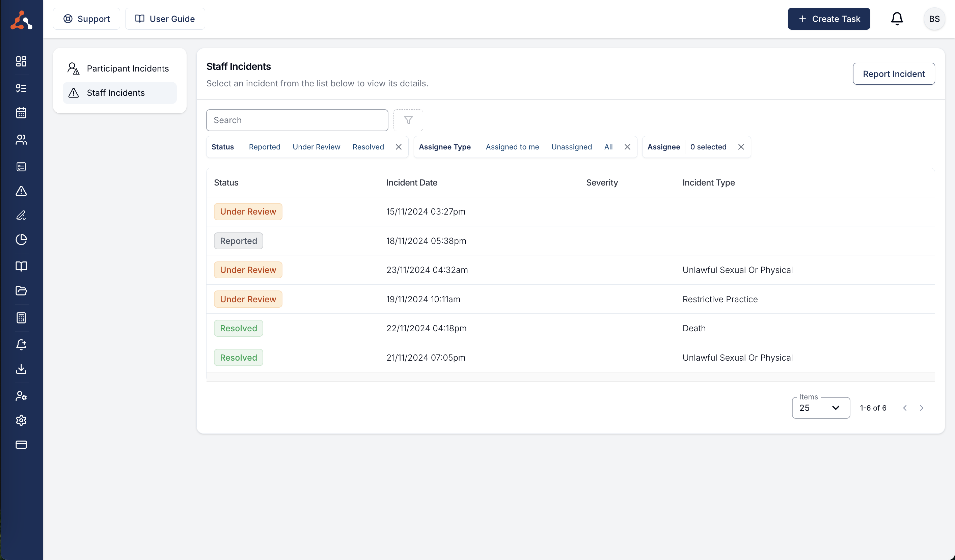The image size is (955, 560).
Task: Open the BS user avatar menu
Action: (x=934, y=19)
